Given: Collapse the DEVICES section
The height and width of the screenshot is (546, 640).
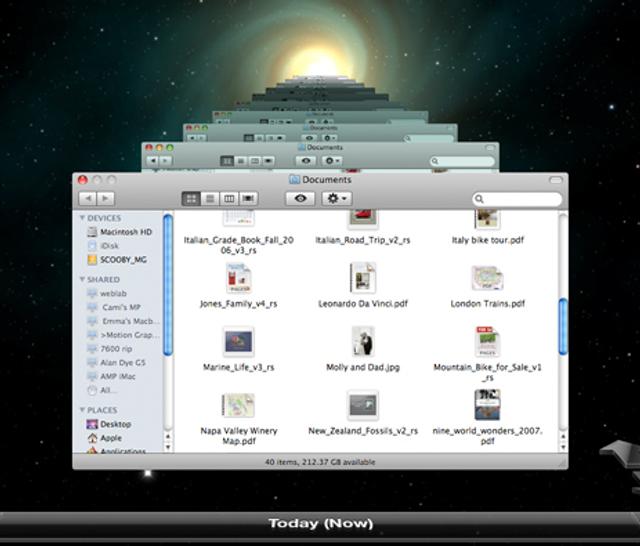Looking at the screenshot, I should (82, 218).
